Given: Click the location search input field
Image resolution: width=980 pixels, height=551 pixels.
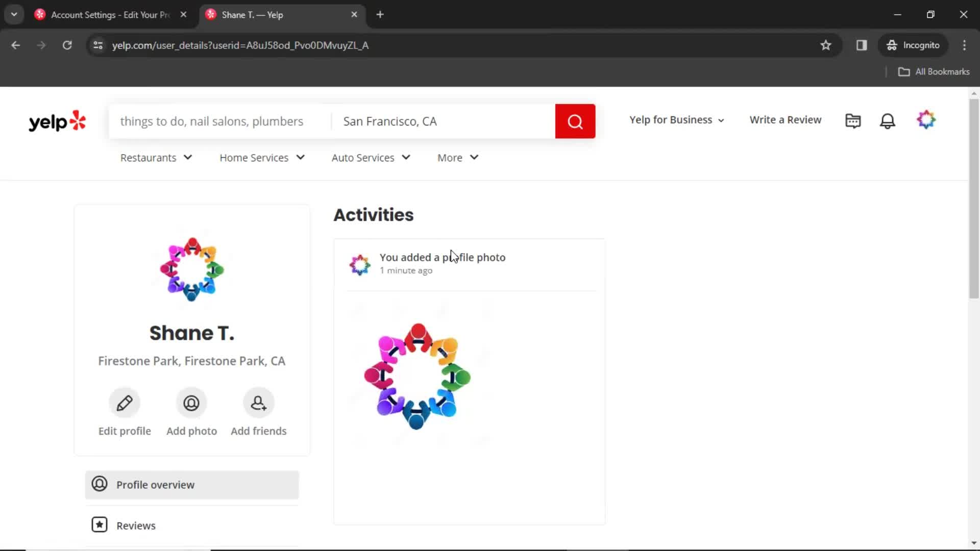Looking at the screenshot, I should tap(444, 121).
